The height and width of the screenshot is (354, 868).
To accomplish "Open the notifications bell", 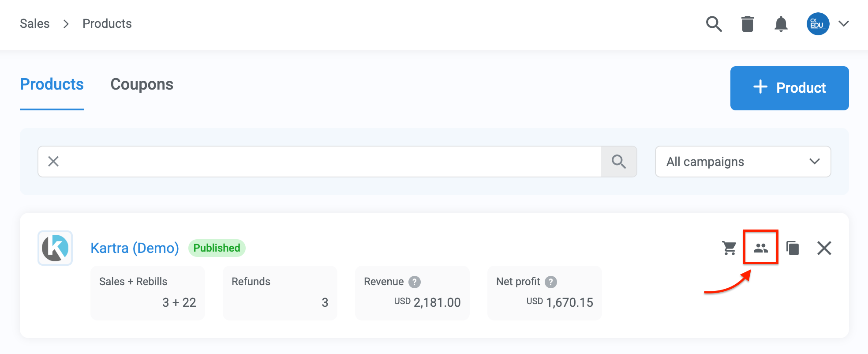I will 781,24.
